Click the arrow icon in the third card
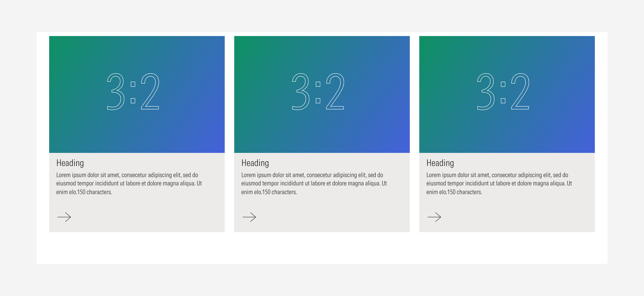 click(434, 217)
